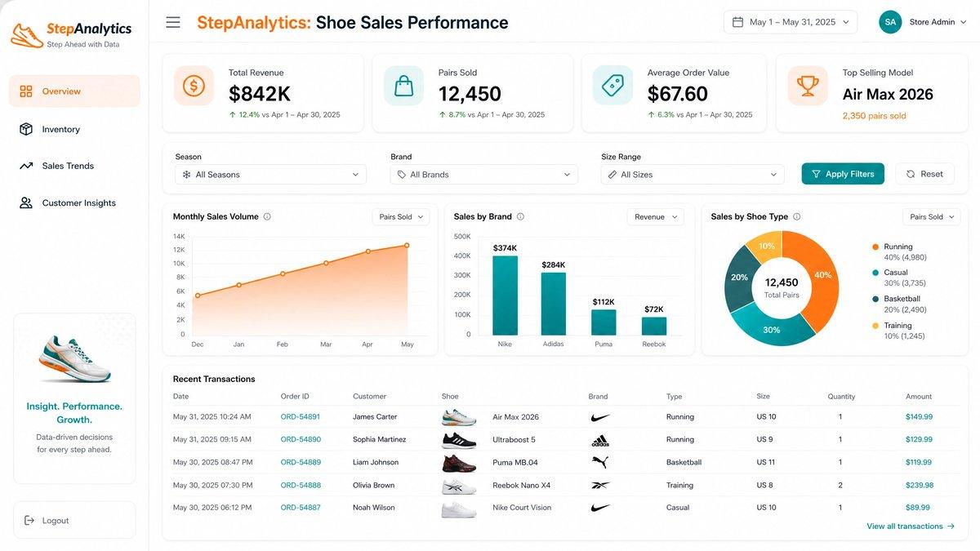This screenshot has height=551, width=980.
Task: Click Reebok logo in Reebok Nano X4 row
Action: [x=600, y=485]
